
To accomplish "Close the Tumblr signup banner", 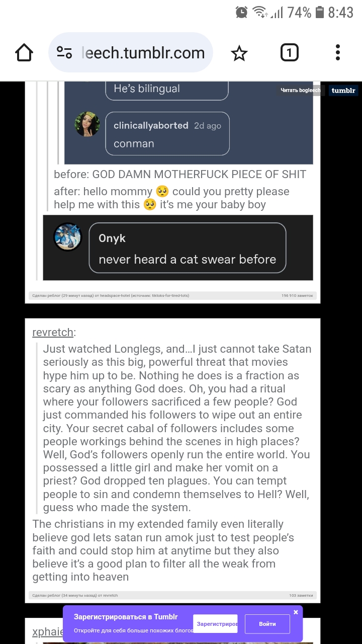I will [x=296, y=612].
